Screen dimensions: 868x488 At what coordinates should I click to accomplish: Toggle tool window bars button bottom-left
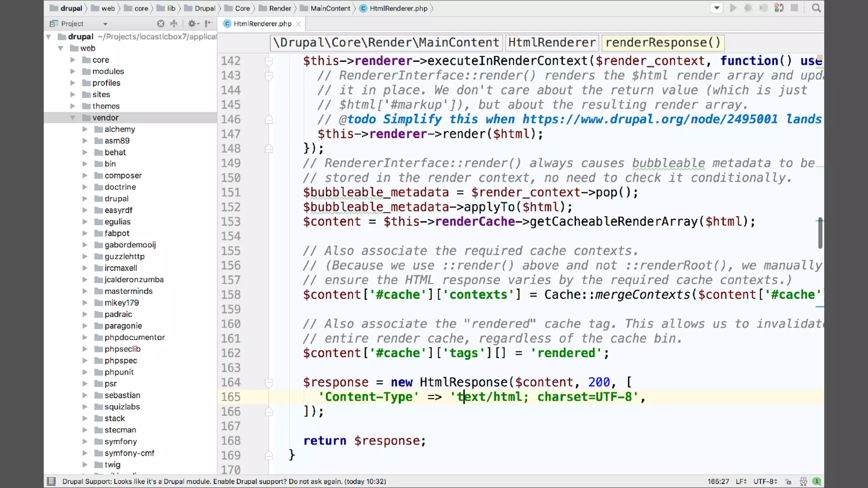pyautogui.click(x=51, y=481)
